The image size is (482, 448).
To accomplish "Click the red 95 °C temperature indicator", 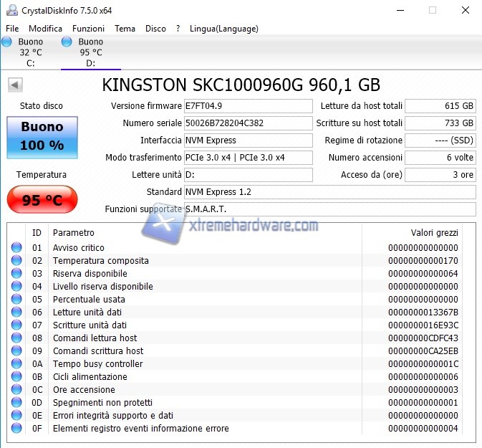I will [42, 200].
